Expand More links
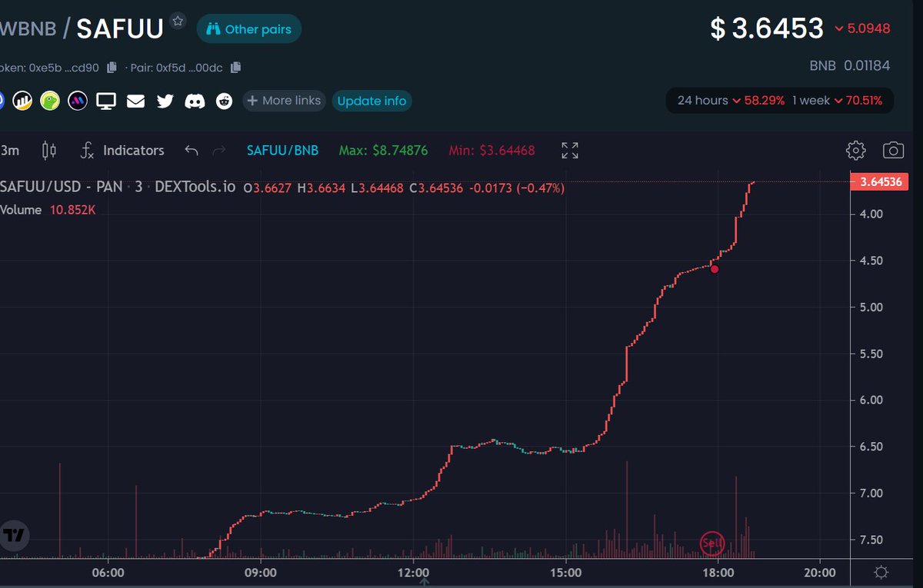This screenshot has height=588, width=923. (283, 101)
